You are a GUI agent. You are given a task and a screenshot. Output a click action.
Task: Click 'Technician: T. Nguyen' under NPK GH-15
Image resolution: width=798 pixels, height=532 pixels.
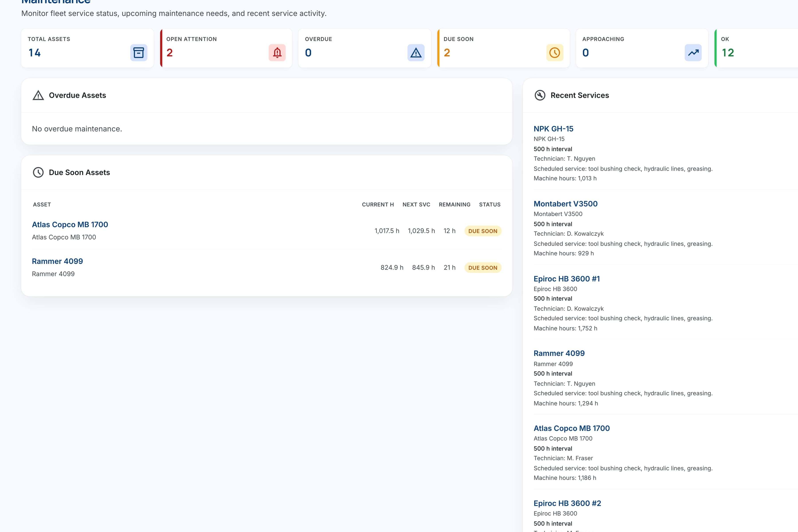[x=564, y=159]
